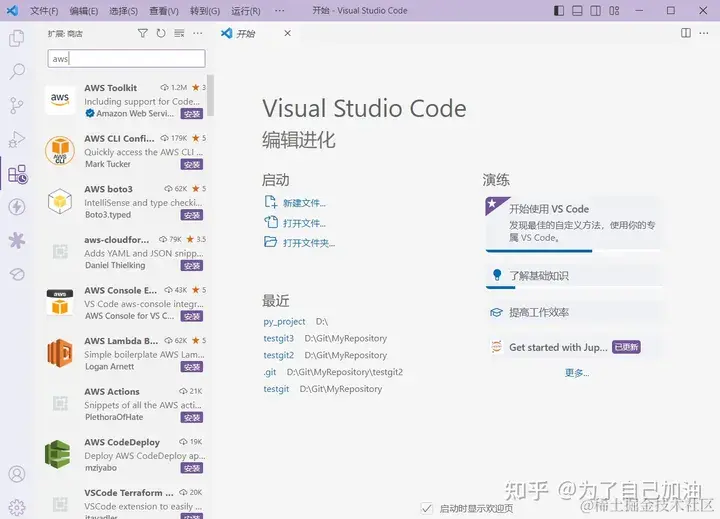Viewport: 720px width, 519px height.
Task: Open 了解基础知识 walkthrough
Action: pos(573,276)
